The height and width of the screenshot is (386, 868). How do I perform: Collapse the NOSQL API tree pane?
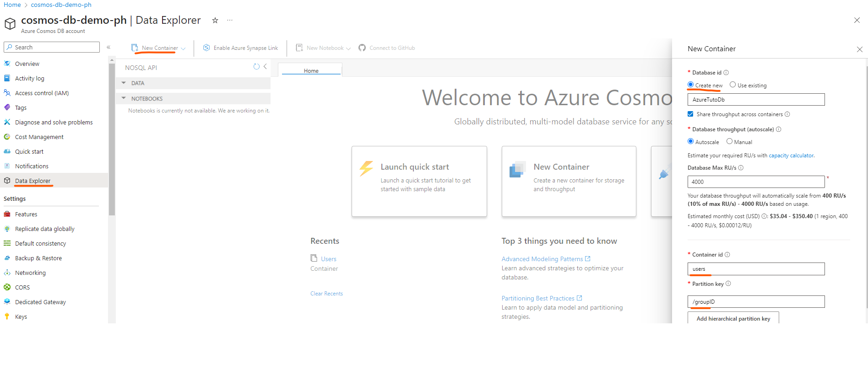pyautogui.click(x=265, y=67)
